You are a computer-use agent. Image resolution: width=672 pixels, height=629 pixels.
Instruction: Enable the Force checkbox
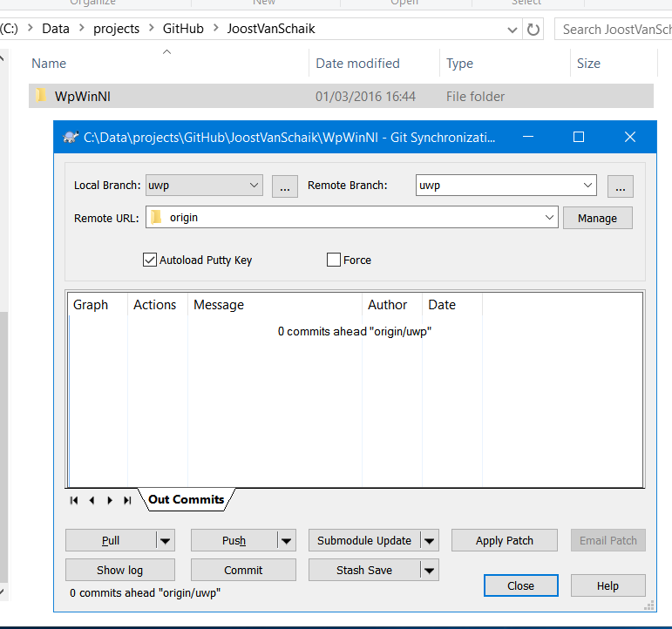[x=333, y=260]
